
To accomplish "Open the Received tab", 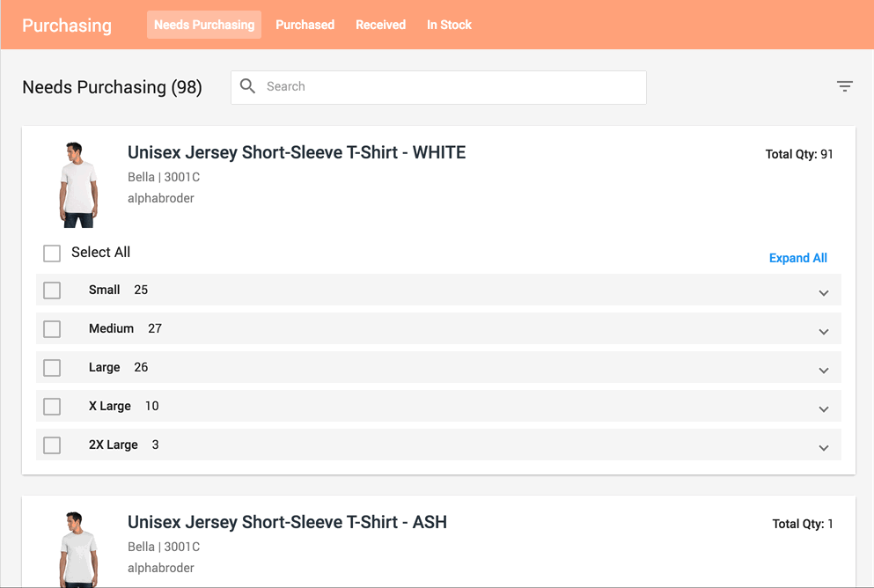I will point(380,25).
